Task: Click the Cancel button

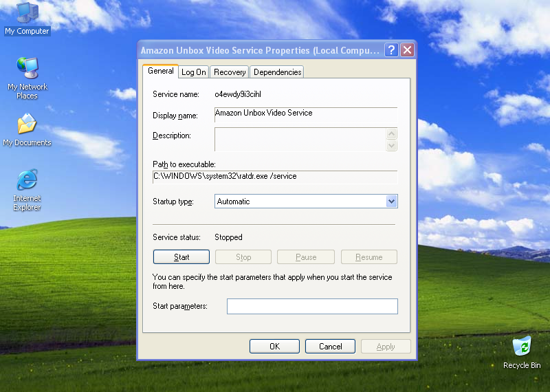Action: (330, 347)
